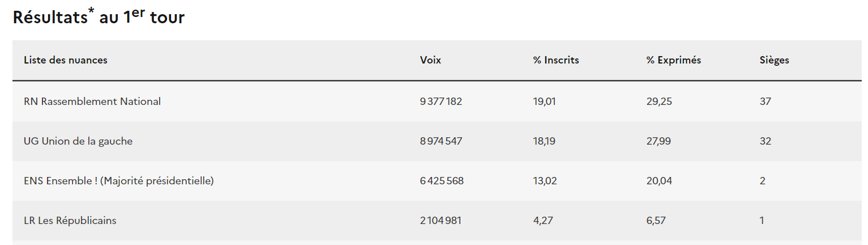Click Union de la gauche's seat count 32

pyautogui.click(x=766, y=141)
